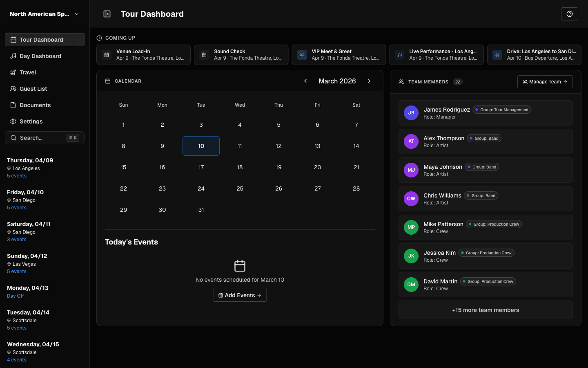588x368 pixels.
Task: Select the Day Dashboard music note icon
Action: tap(12, 56)
